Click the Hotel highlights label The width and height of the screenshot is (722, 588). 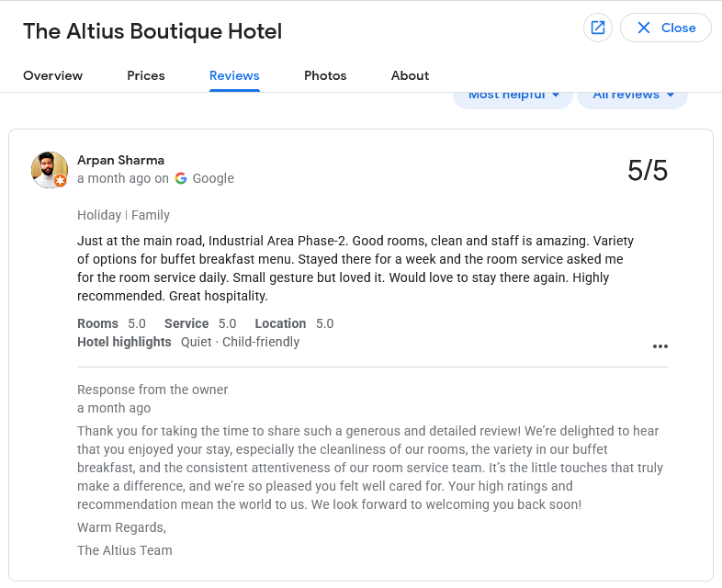(124, 342)
